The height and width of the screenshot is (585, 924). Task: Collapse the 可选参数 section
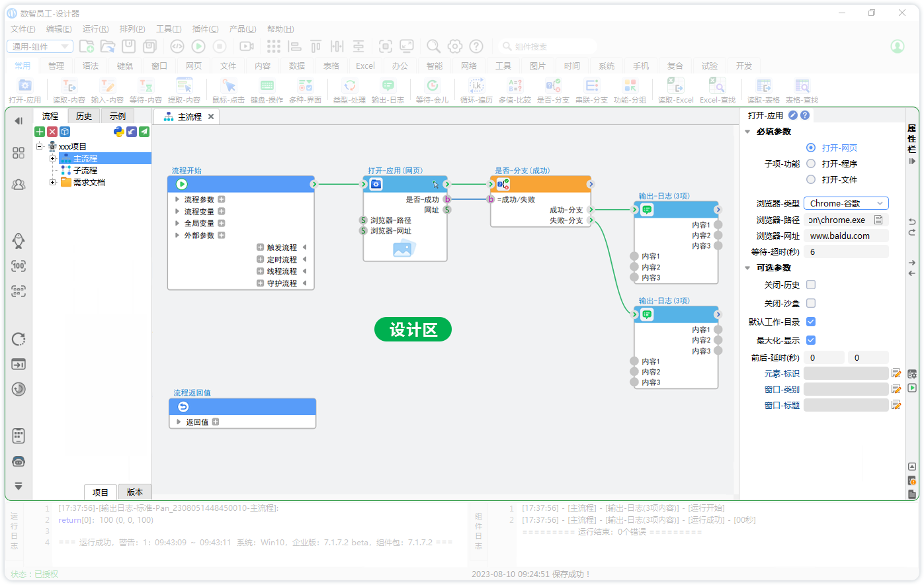(747, 268)
